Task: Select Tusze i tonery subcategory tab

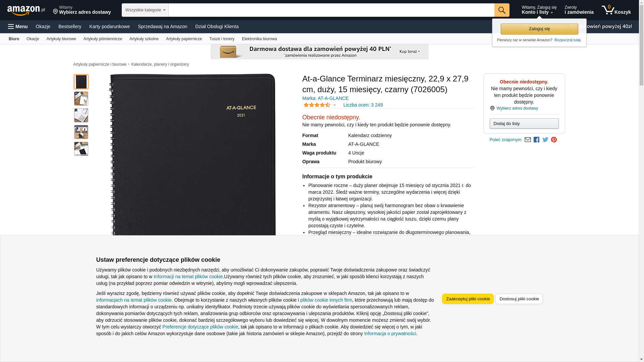Action: (222, 39)
